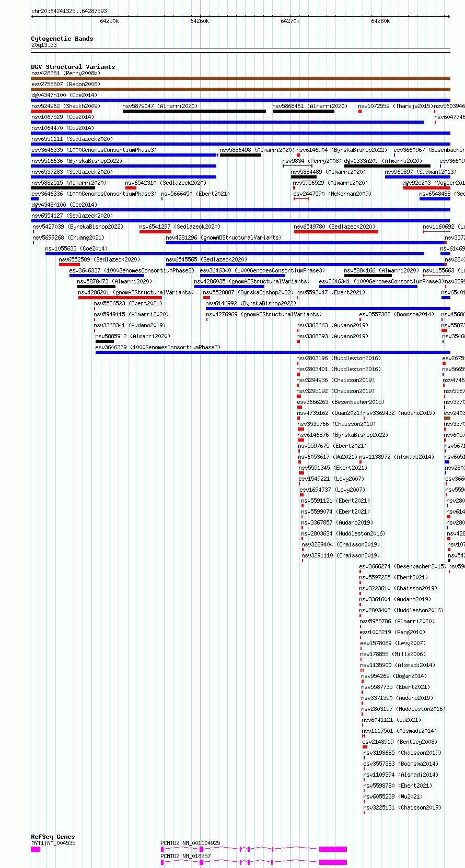
Task: Click the red bar under nsv6542310 (Sedlazeck2020)
Action: tap(131, 188)
